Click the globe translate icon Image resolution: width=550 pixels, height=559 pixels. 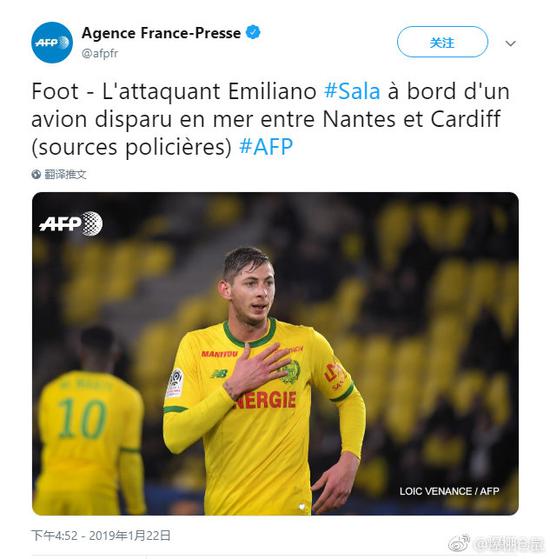[36, 174]
